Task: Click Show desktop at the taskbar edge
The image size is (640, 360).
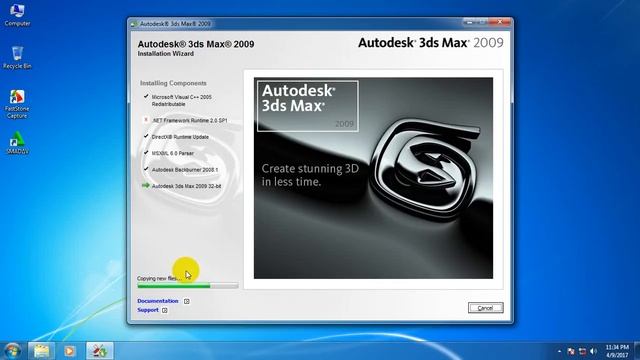Action: 637,351
